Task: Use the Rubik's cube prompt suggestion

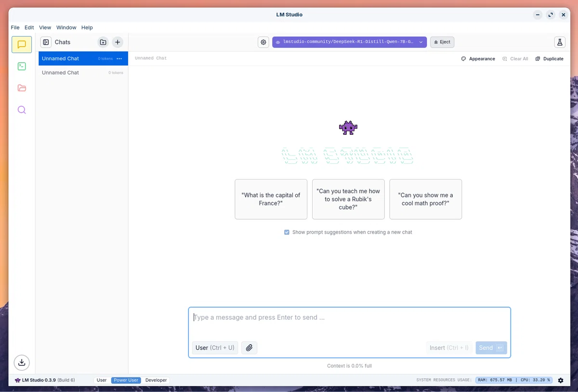Action: click(348, 199)
